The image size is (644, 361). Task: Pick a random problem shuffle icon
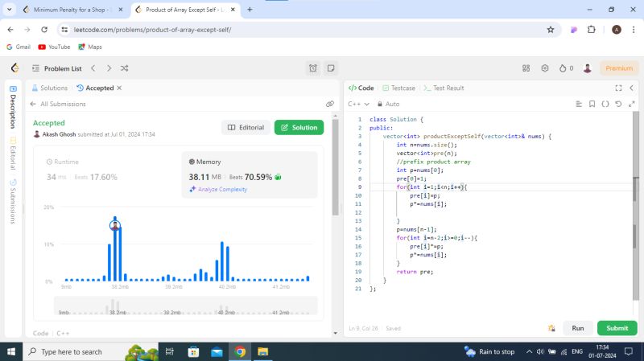(125, 68)
